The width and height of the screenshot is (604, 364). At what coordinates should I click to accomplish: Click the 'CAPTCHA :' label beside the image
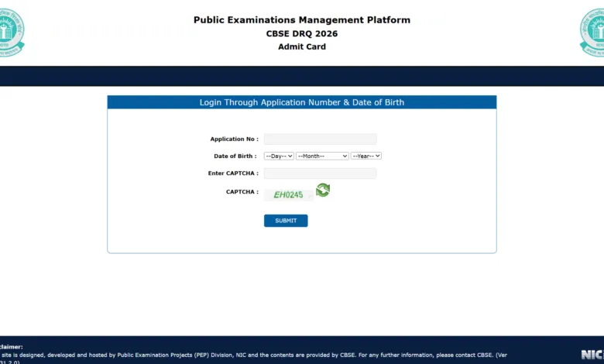(x=242, y=192)
